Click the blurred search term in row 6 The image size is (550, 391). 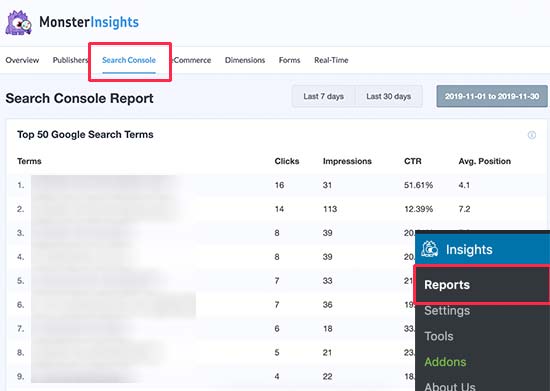[x=113, y=304]
